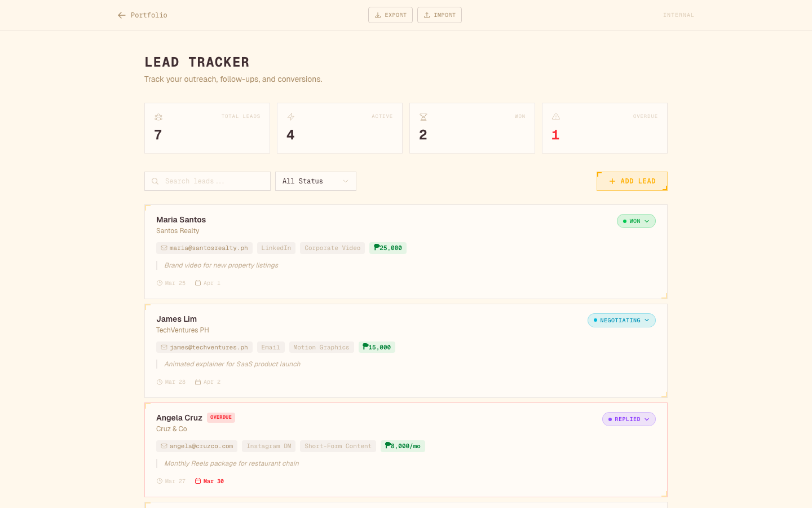812x508 pixels.
Task: Click the Angela Cruz lead name
Action: pyautogui.click(x=179, y=418)
